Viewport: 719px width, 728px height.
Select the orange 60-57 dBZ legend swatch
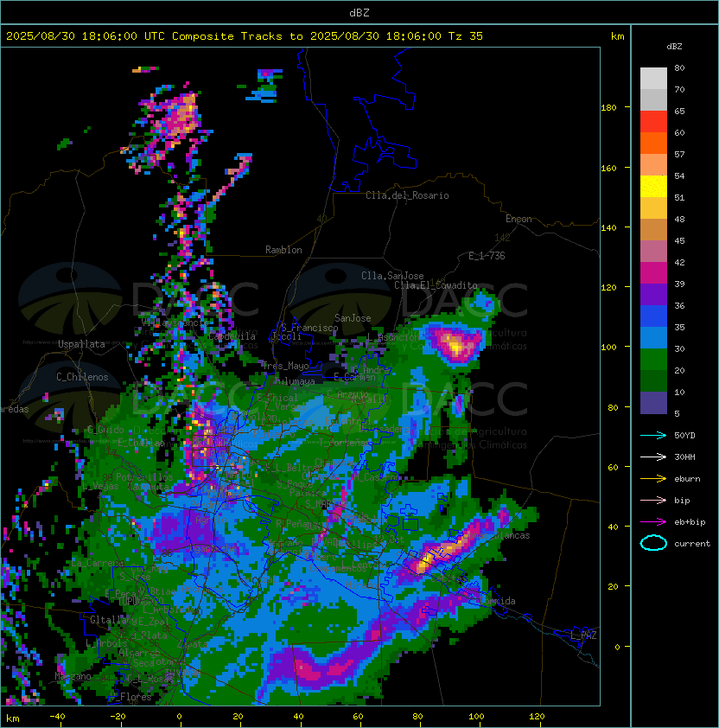653,143
